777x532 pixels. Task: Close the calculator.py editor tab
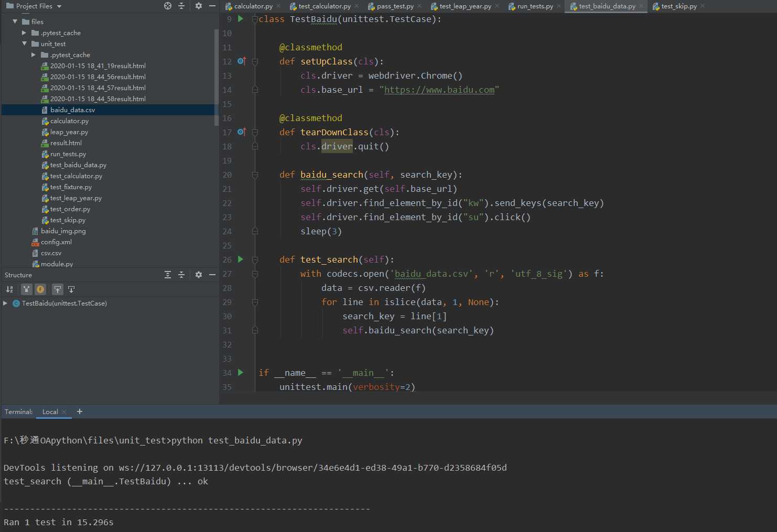pyautogui.click(x=278, y=6)
